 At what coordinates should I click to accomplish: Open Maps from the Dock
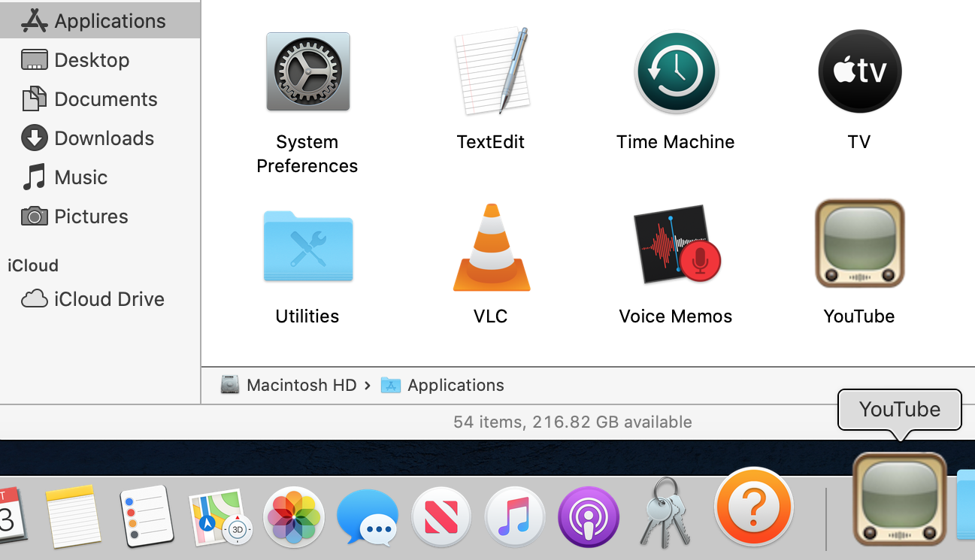tap(220, 516)
